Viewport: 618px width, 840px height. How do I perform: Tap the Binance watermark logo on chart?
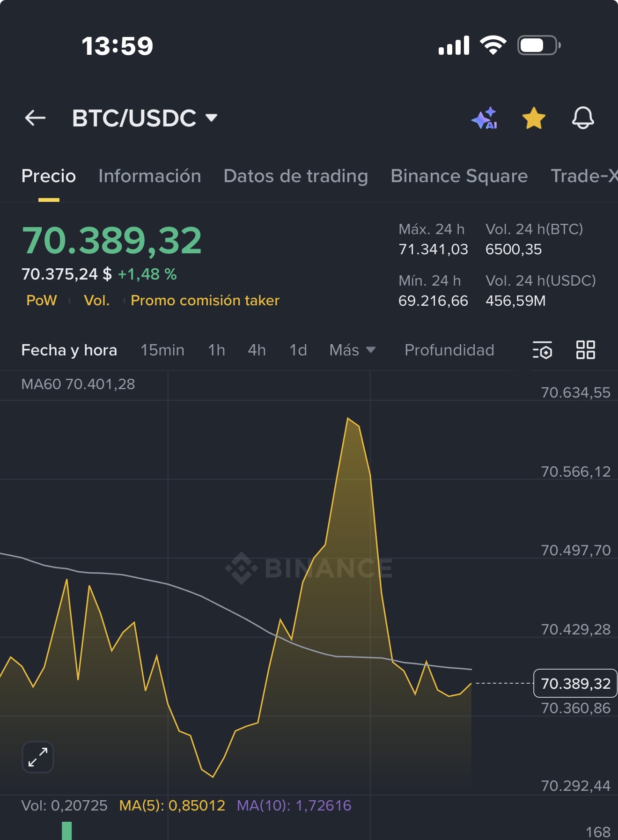click(309, 568)
